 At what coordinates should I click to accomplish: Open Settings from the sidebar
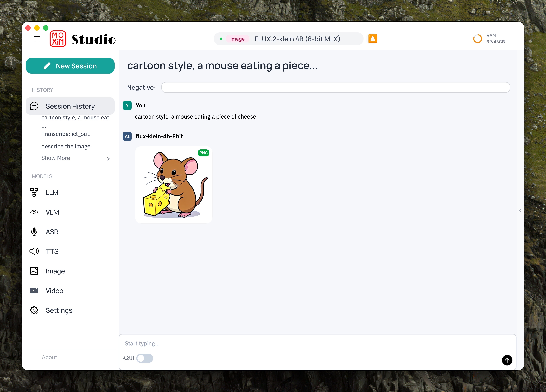pyautogui.click(x=70, y=310)
